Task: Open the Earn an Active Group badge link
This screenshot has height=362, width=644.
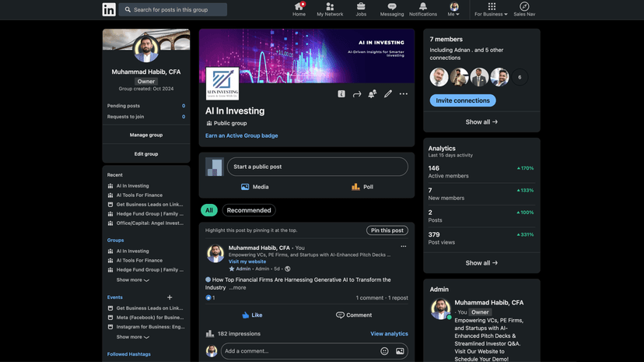Action: (241, 135)
